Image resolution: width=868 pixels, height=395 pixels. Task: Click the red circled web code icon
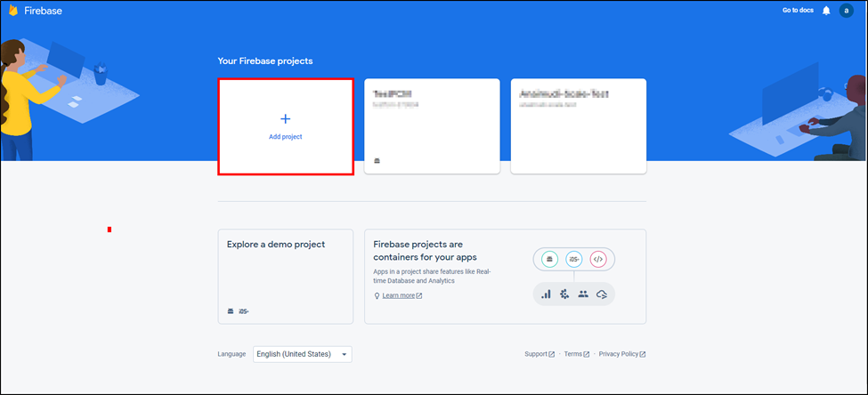[598, 259]
